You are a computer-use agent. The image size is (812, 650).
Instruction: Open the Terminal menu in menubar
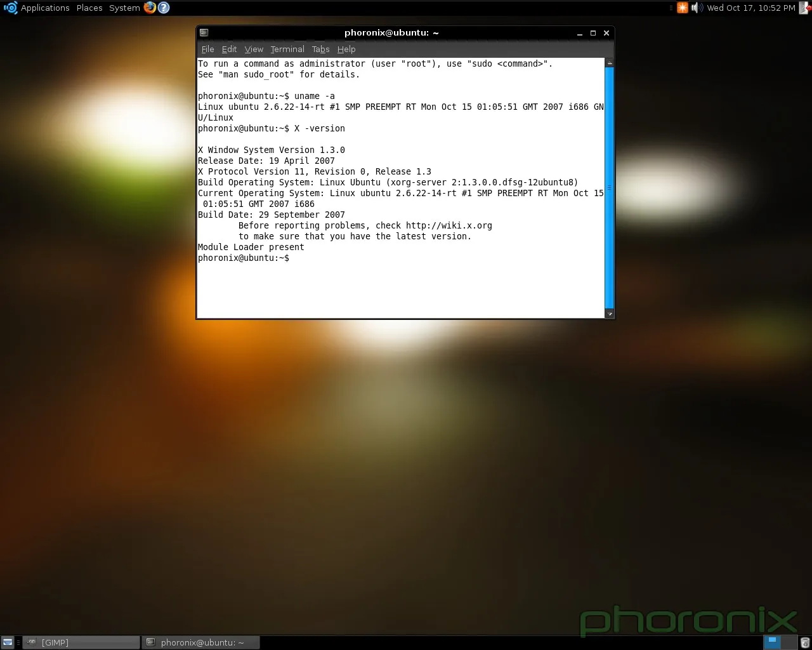[287, 49]
